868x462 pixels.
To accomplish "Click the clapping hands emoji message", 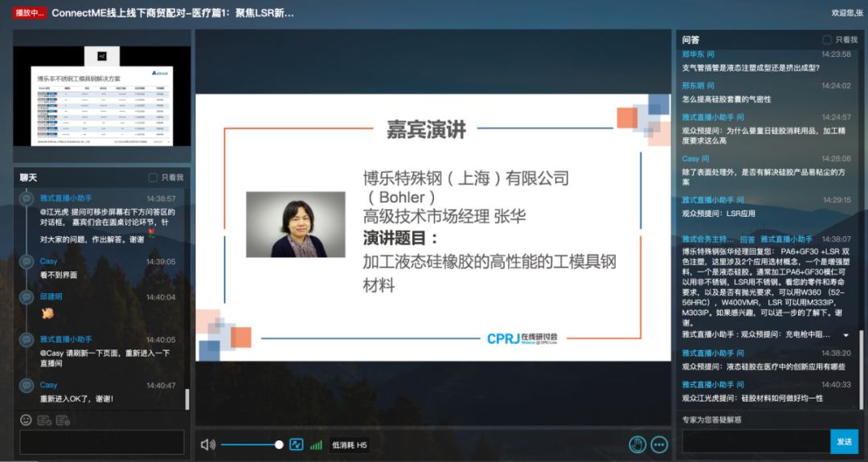I will pyautogui.click(x=47, y=313).
